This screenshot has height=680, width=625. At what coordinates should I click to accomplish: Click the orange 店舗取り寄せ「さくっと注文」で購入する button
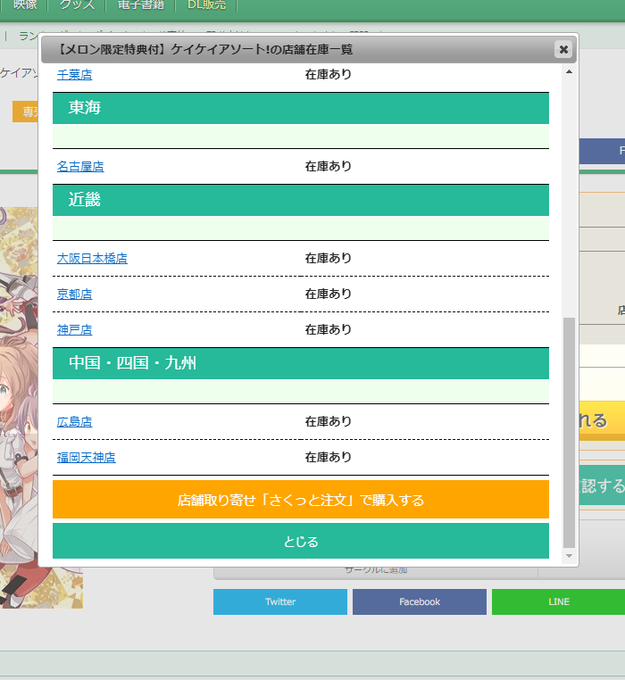301,500
